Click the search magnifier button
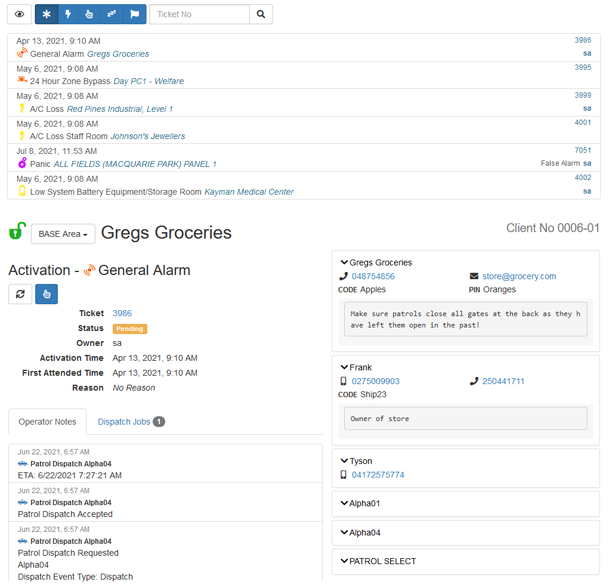 tap(260, 14)
